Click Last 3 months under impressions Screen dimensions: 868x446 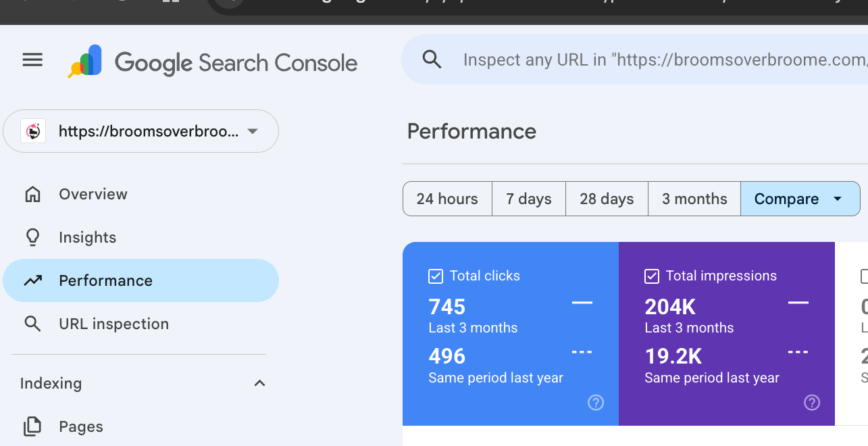click(x=689, y=328)
